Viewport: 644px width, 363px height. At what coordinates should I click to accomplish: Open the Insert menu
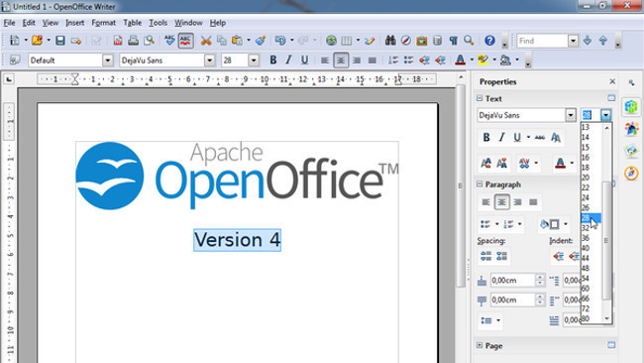pyautogui.click(x=74, y=23)
